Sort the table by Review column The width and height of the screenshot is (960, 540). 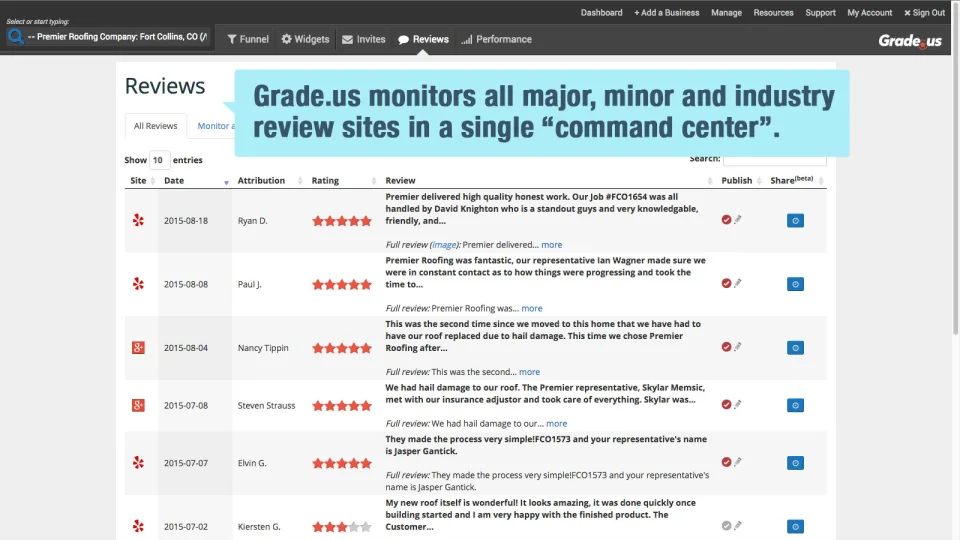point(548,181)
